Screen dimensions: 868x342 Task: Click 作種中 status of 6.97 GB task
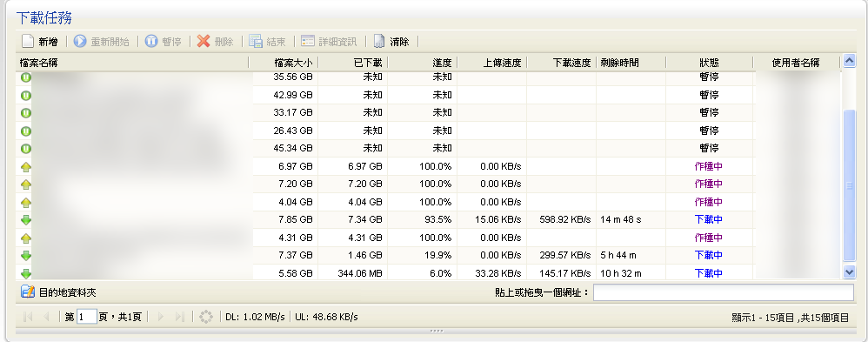[709, 166]
